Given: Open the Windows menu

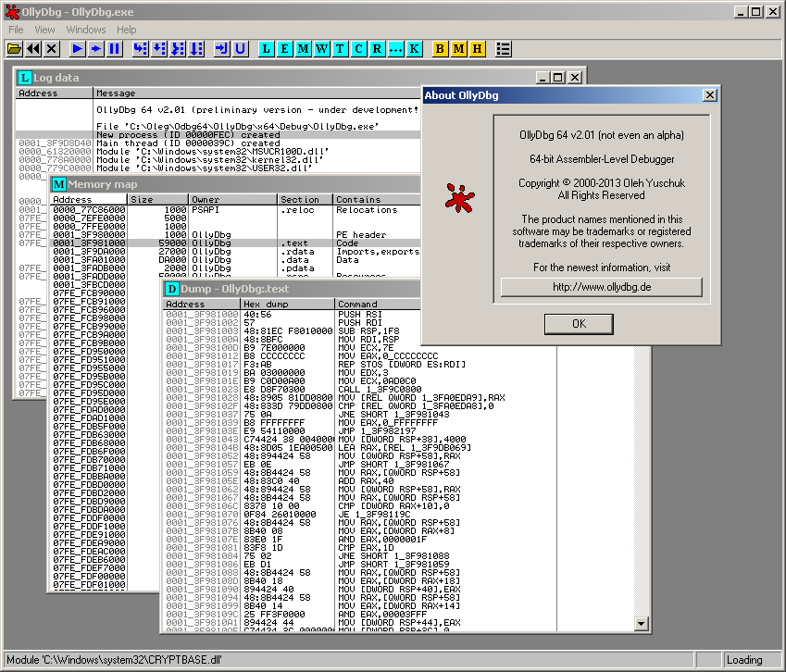Looking at the screenshot, I should point(85,30).
